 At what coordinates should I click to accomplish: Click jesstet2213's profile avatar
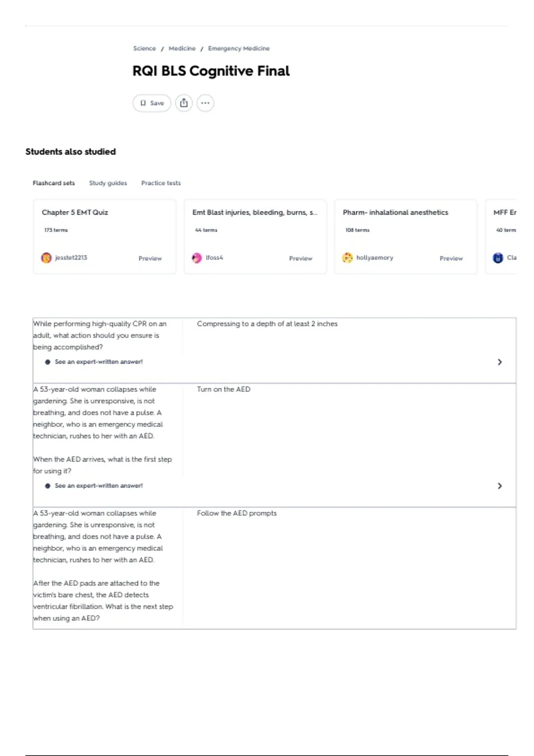(x=46, y=258)
